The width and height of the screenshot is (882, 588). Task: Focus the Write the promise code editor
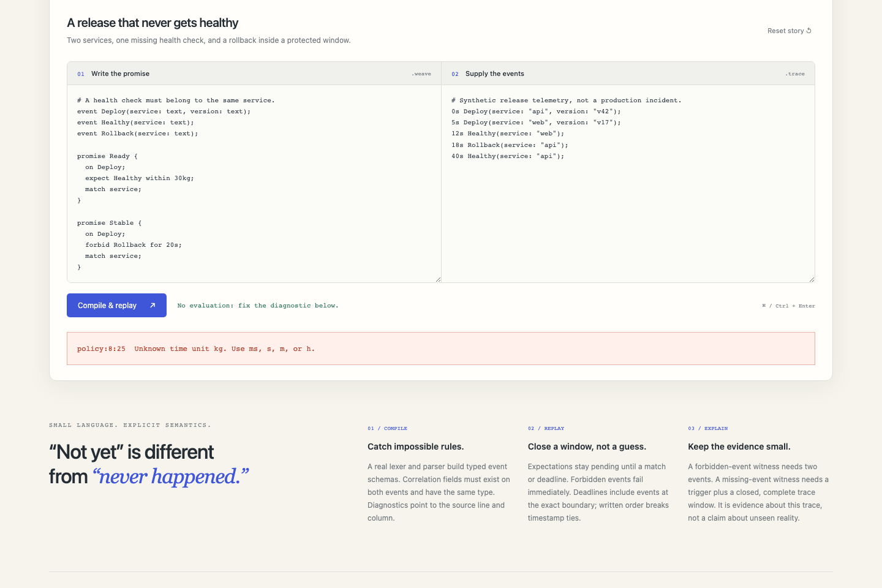[254, 184]
